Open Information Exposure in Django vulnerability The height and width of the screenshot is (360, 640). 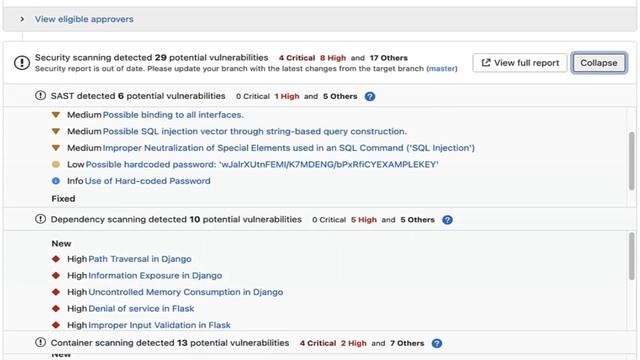pos(155,276)
